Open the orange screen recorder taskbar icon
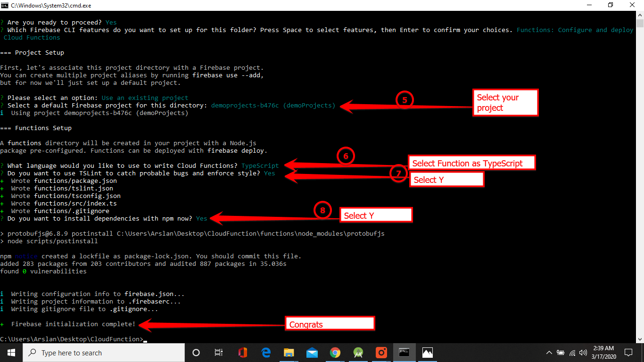The width and height of the screenshot is (644, 362). pos(381,353)
